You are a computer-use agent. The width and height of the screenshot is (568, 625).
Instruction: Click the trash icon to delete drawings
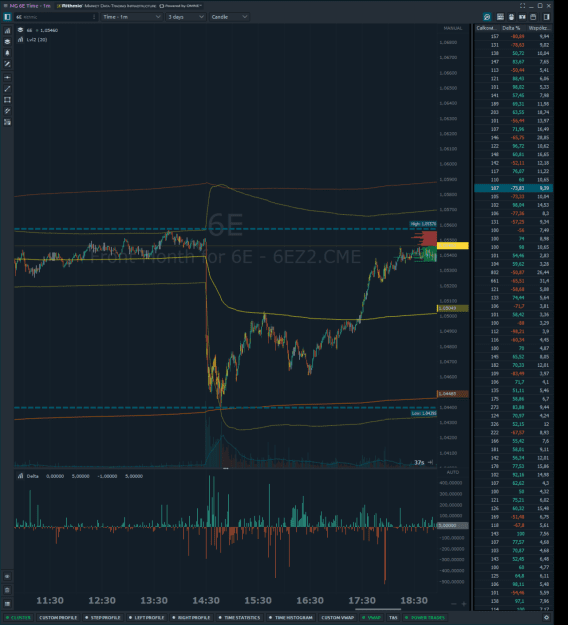click(7, 590)
